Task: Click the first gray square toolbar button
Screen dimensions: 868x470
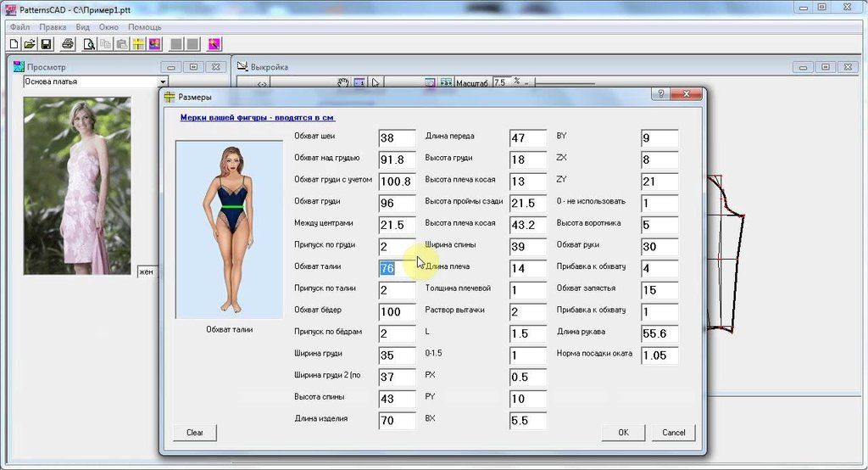Action: 176,44
